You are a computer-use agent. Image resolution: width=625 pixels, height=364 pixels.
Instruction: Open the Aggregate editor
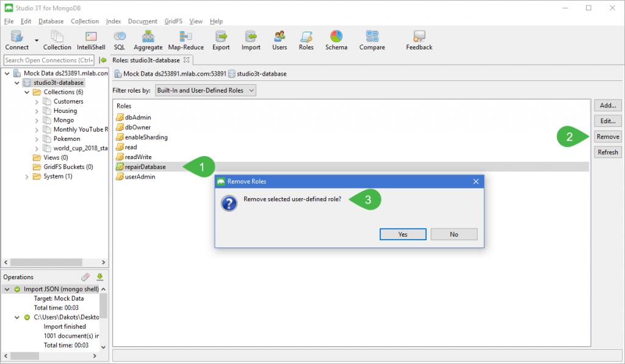(x=148, y=41)
